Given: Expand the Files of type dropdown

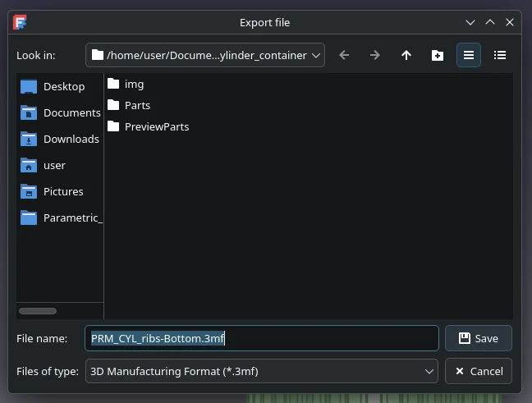Looking at the screenshot, I should point(262,371).
